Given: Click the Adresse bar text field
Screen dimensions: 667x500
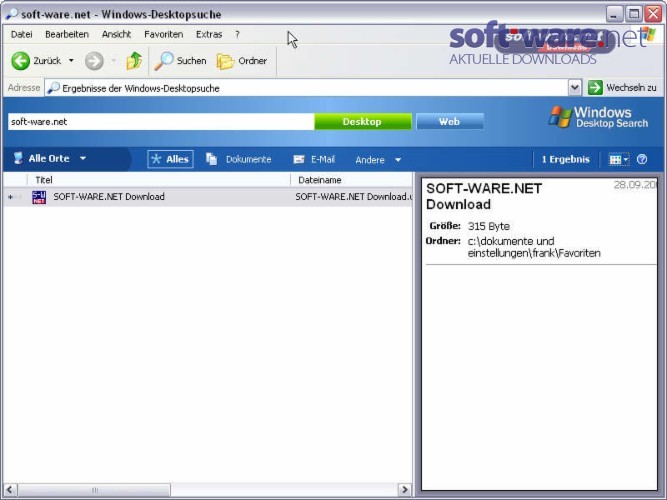Looking at the screenshot, I should click(307, 88).
